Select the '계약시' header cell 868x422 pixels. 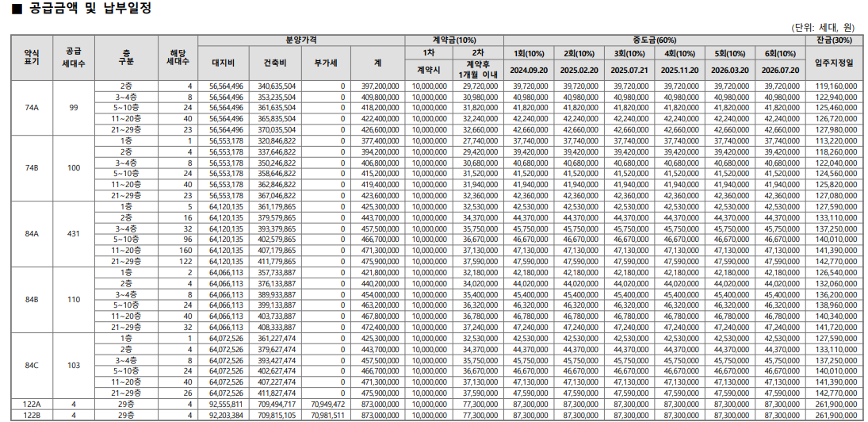point(429,71)
